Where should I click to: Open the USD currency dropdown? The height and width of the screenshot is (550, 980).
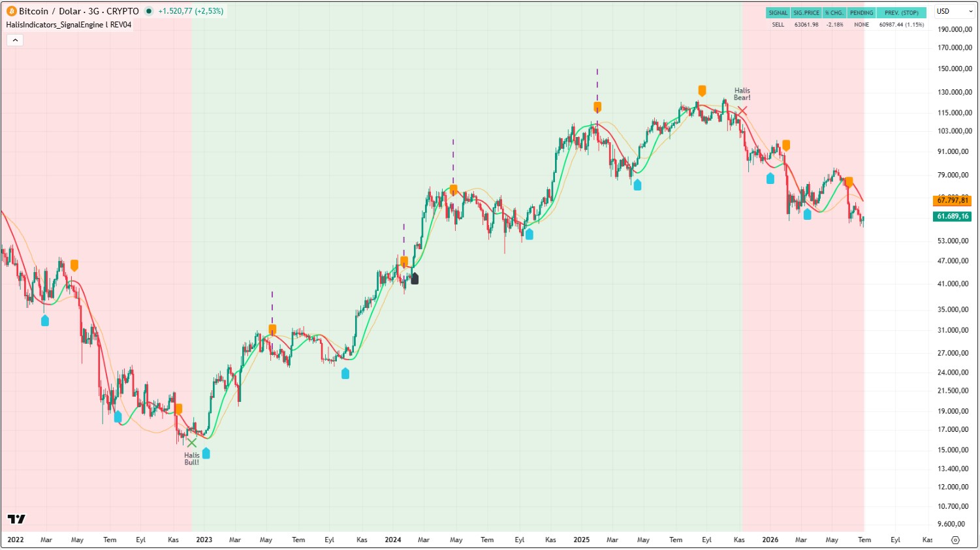(955, 11)
